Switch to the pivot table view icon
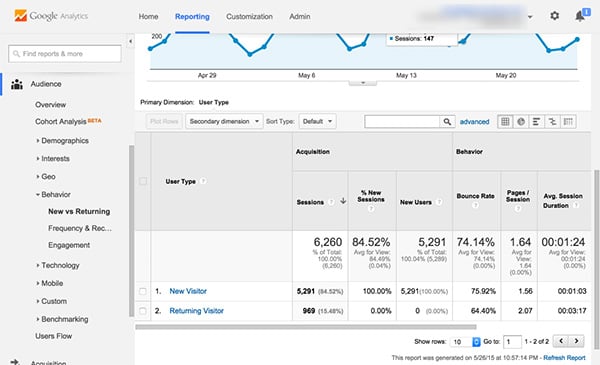This screenshot has width=600, height=365. (568, 122)
